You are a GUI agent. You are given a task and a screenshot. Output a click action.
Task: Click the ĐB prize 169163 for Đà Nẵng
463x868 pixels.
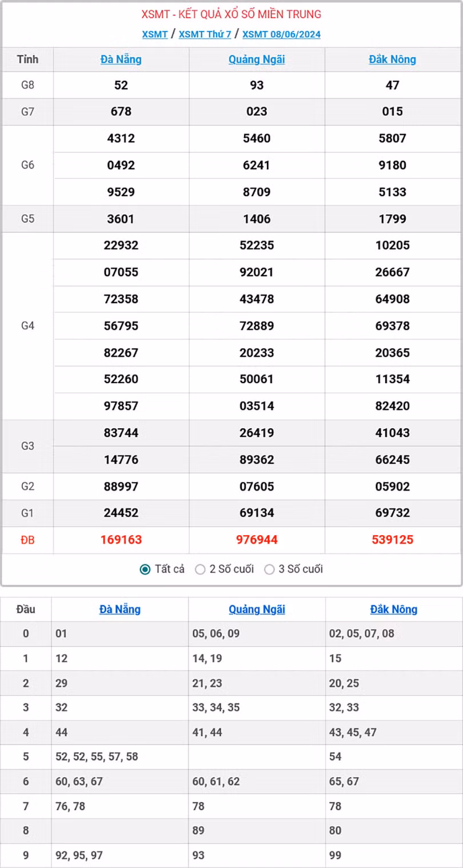120,539
